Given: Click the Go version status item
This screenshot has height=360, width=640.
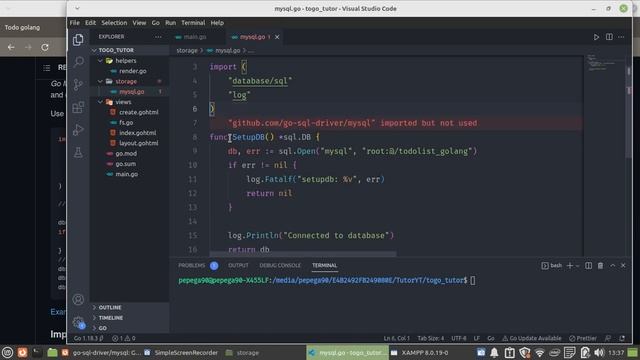Looking at the screenshot, I should (89, 338).
